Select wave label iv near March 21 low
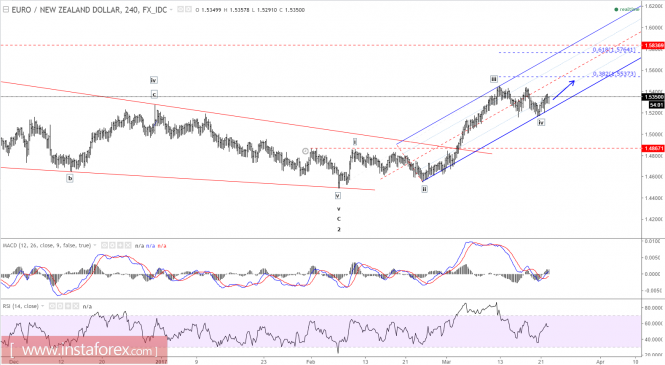 pyautogui.click(x=541, y=123)
